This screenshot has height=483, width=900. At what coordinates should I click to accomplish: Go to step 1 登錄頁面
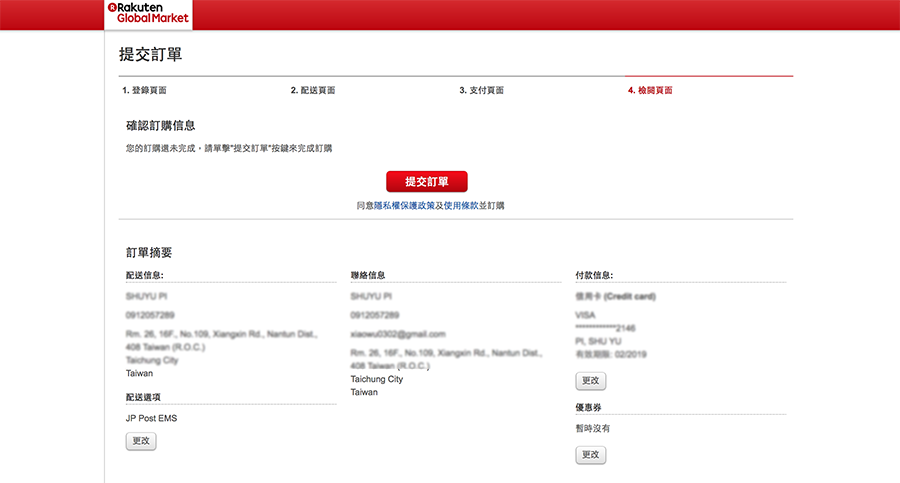click(145, 90)
